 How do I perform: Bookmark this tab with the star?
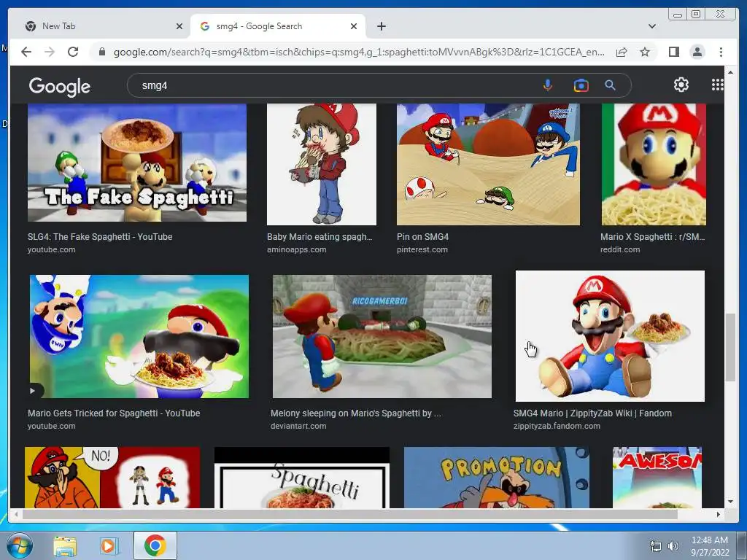coord(645,52)
